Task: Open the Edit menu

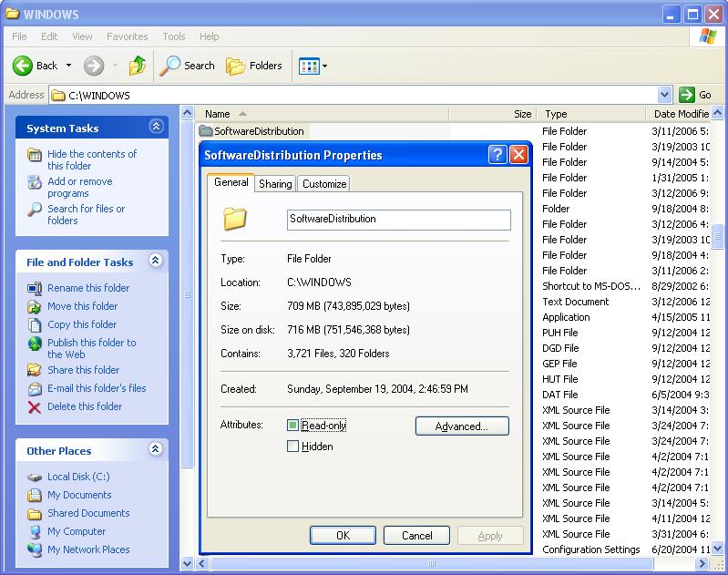Action: tap(49, 36)
